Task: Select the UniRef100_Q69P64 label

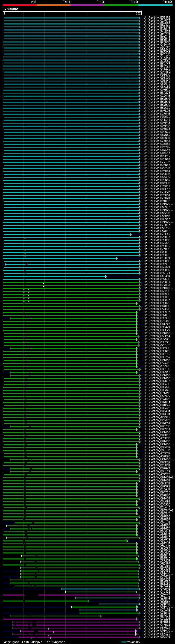Action: click(x=157, y=336)
